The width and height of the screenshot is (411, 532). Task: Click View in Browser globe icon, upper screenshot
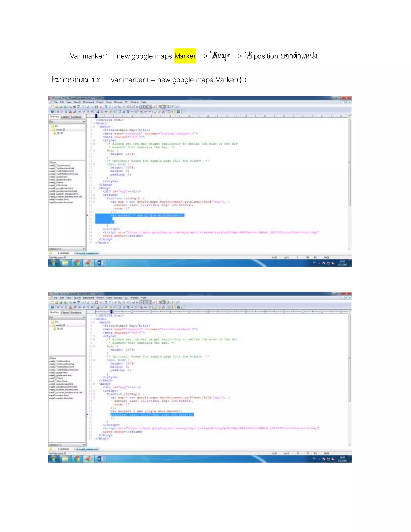(x=52, y=112)
